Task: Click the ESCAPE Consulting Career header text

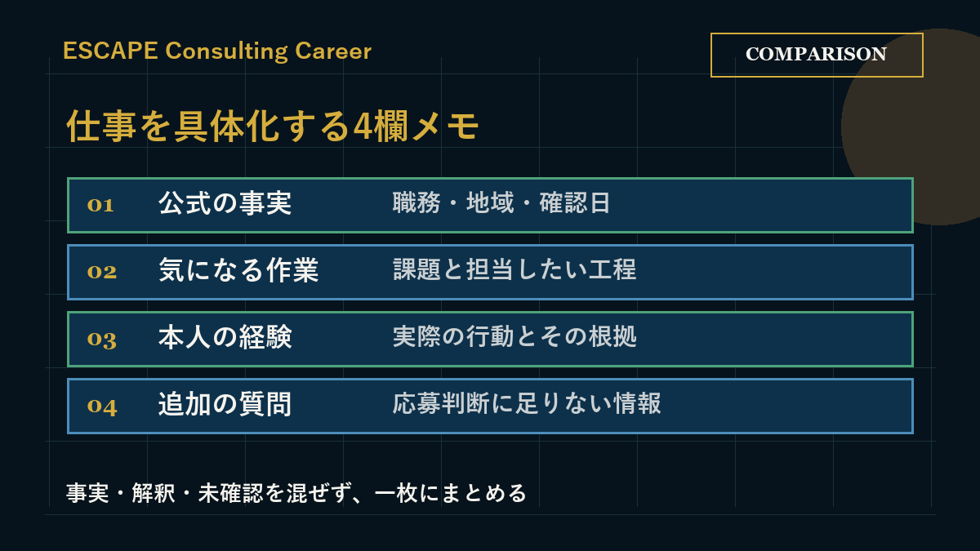Action: 217,51
